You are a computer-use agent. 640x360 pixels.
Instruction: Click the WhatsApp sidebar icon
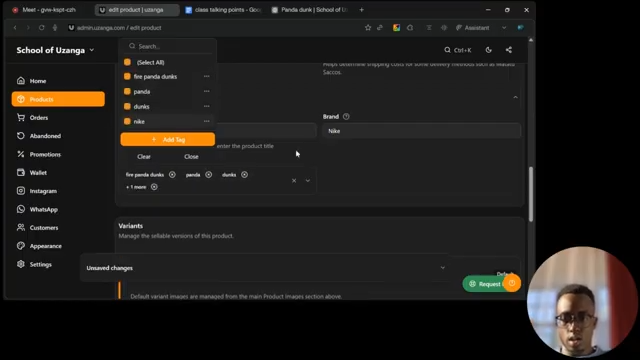click(21, 209)
